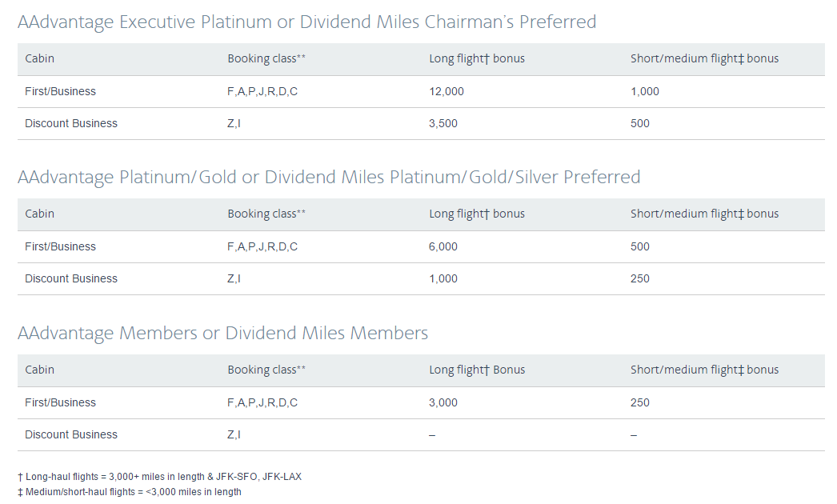Click Z,I booking class in Executive Platinum table
The image size is (837, 504).
click(x=234, y=123)
